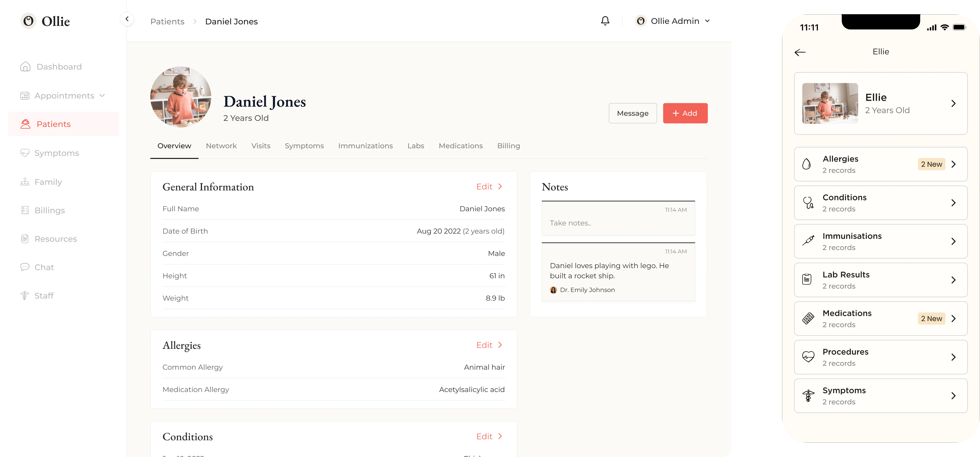980x457 pixels.
Task: Tap the 2 New badge on Allergies
Action: coord(931,164)
